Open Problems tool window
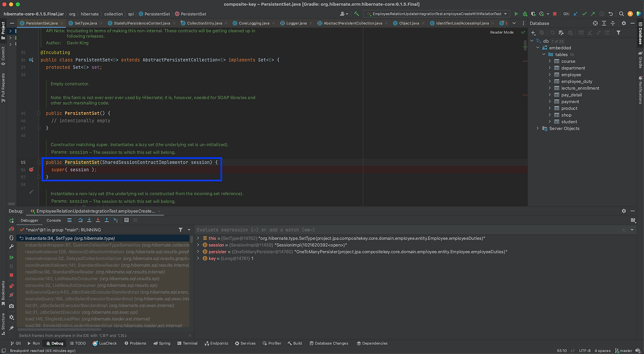 coord(135,343)
